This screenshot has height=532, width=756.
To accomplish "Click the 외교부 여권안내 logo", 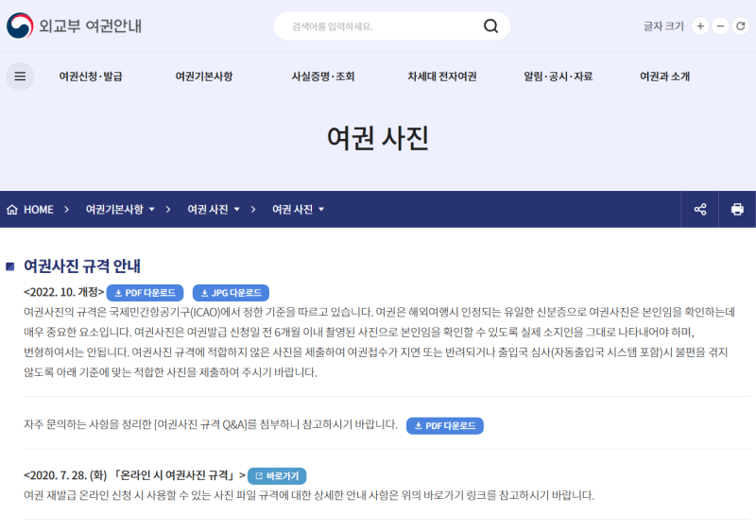I will coord(75,26).
